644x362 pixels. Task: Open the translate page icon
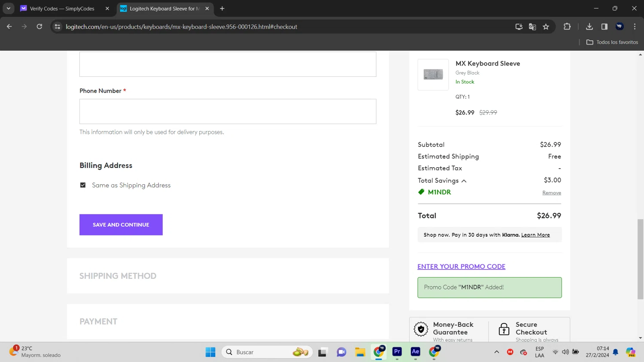[532, 27]
